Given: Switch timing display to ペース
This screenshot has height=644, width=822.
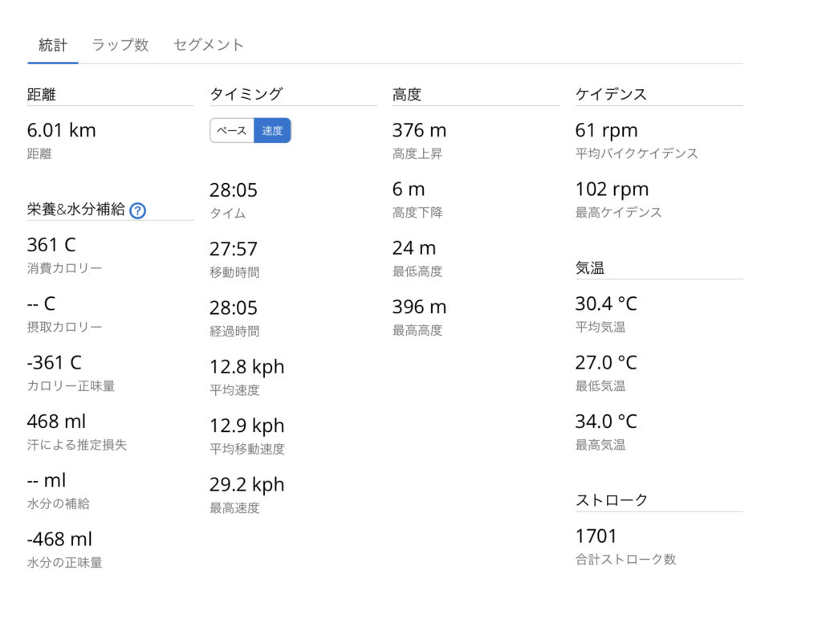Looking at the screenshot, I should tap(232, 131).
